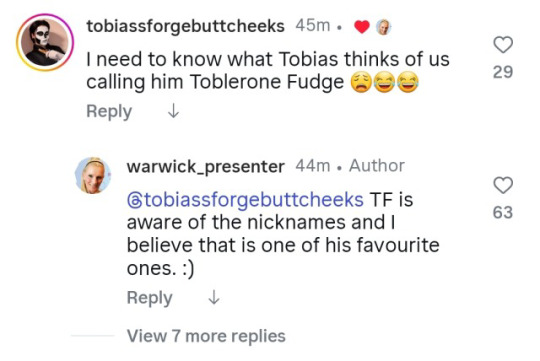Expand View 7 more replies
Viewport: 540px width, 361px height.
(x=206, y=336)
